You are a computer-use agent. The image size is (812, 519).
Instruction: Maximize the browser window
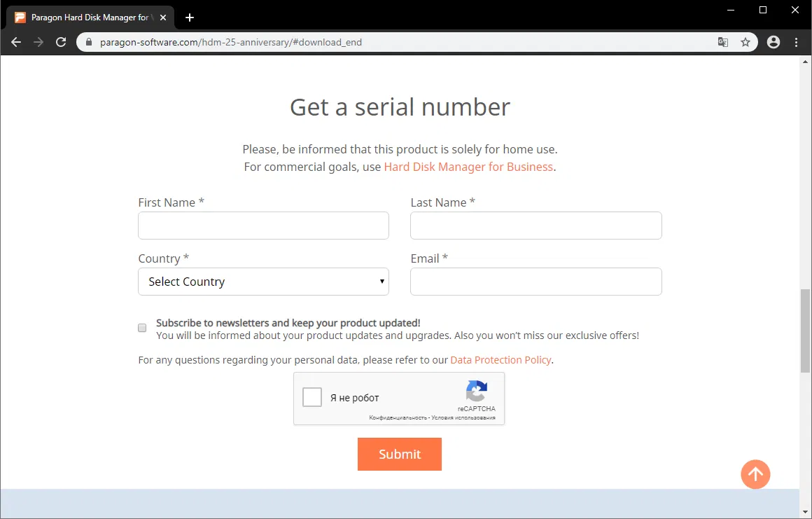point(763,10)
